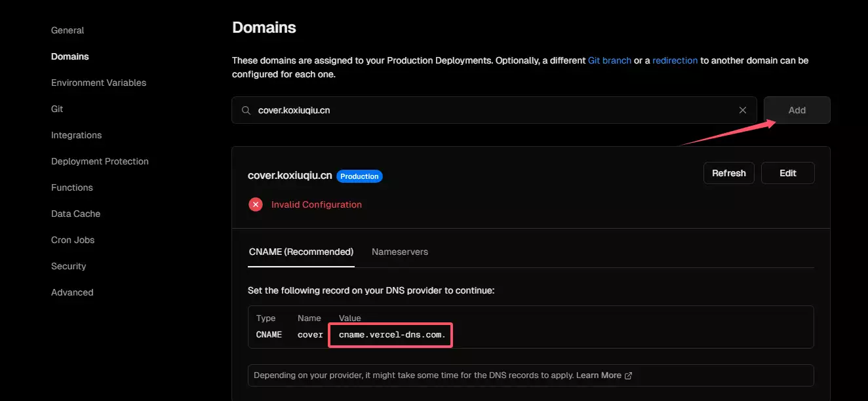Viewport: 868px width, 401px height.
Task: Select the CNAME (Recommended) tab
Action: point(301,252)
